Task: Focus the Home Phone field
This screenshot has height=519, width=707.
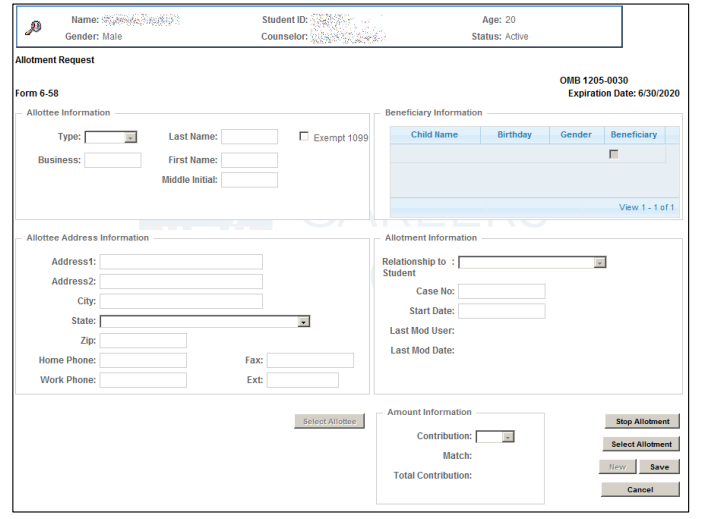Action: [143, 360]
